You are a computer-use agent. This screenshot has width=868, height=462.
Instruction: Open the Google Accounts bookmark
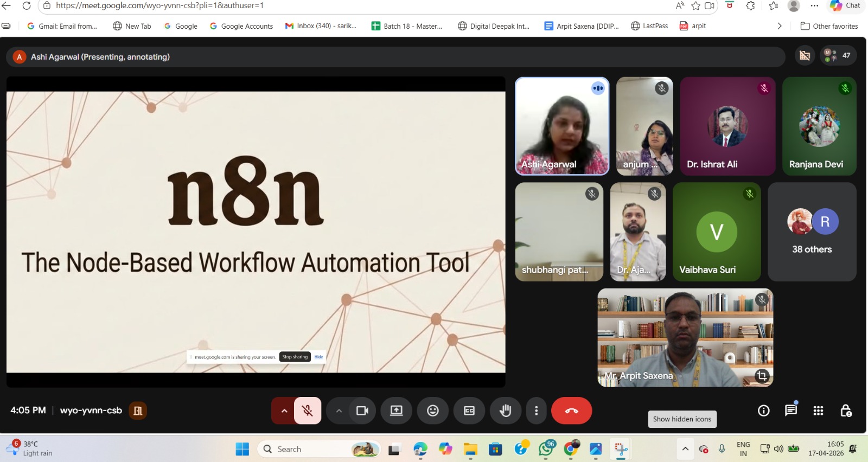[241, 26]
